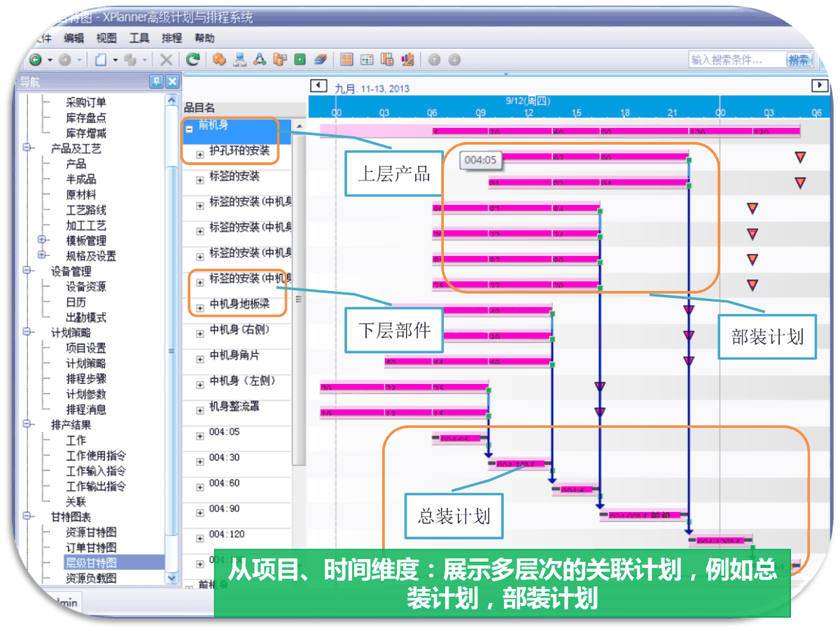Click the orange cylinders toolbar icon

(x=280, y=60)
